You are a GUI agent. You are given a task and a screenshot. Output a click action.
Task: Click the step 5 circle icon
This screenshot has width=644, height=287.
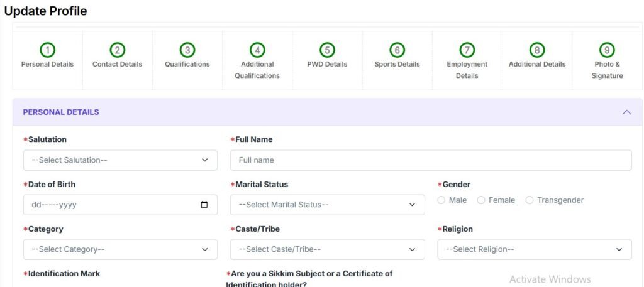(x=327, y=50)
